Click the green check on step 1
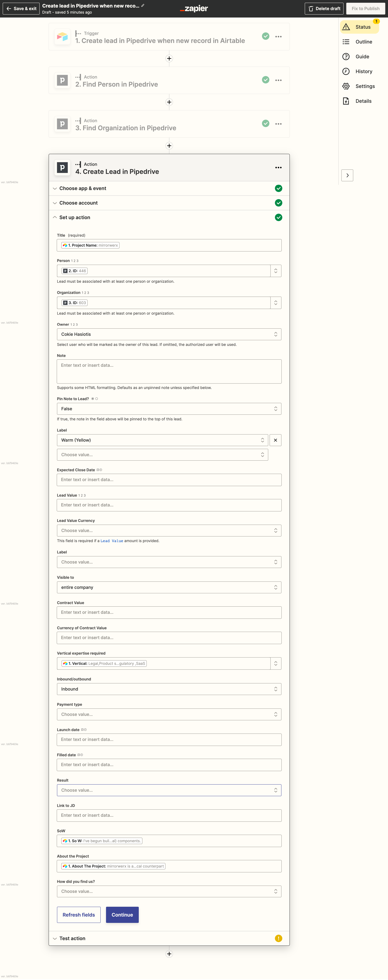The width and height of the screenshot is (388, 980). [266, 36]
